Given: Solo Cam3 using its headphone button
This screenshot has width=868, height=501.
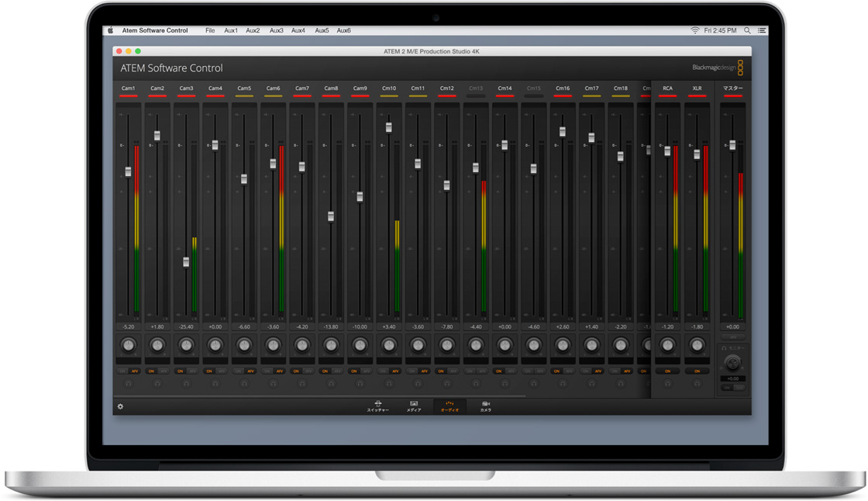Looking at the screenshot, I should (186, 383).
